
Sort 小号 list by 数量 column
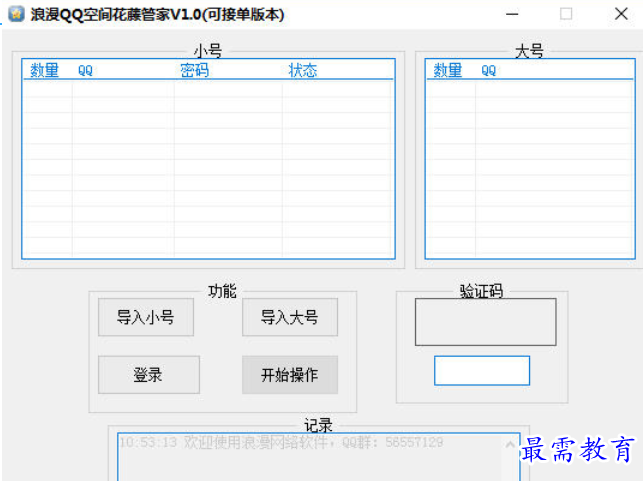click(47, 70)
